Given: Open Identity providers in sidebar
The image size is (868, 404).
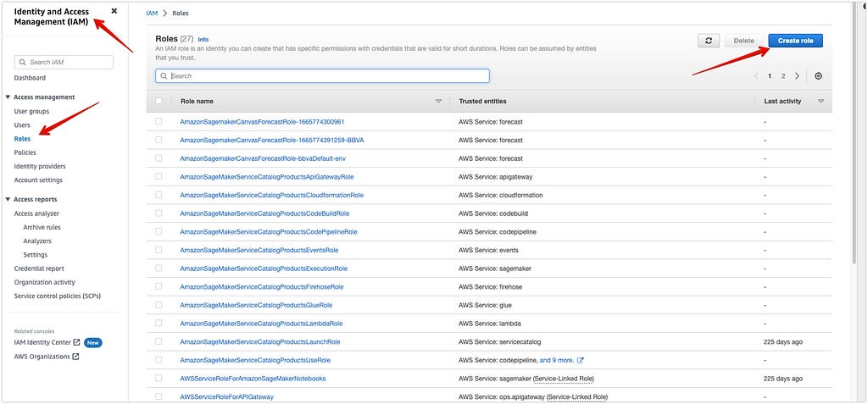Looking at the screenshot, I should pos(40,166).
